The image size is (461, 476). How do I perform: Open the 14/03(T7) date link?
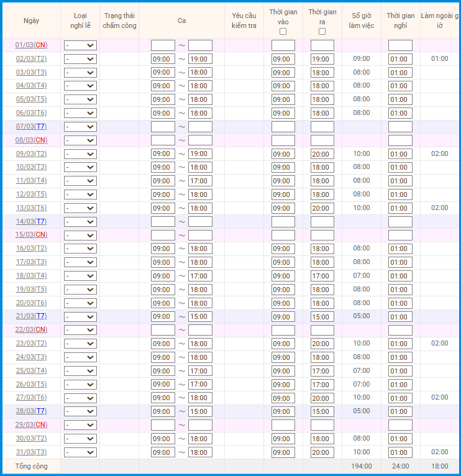31,222
